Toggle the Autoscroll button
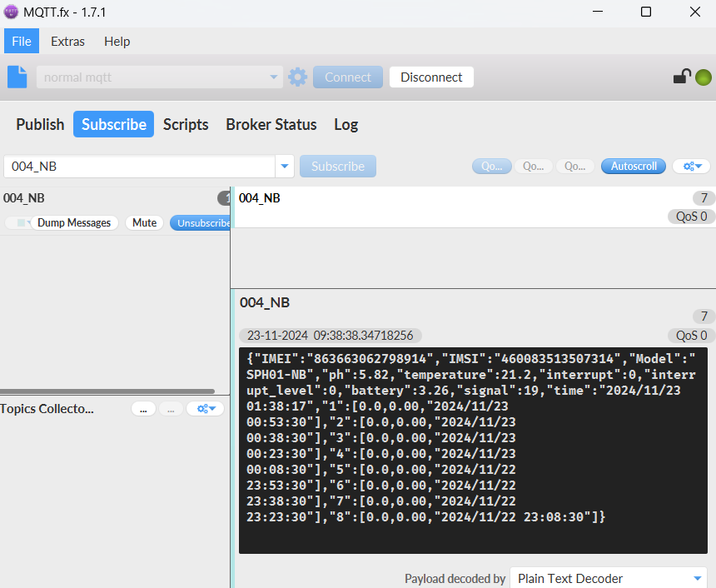Screen dimensions: 716x588 point(634,167)
